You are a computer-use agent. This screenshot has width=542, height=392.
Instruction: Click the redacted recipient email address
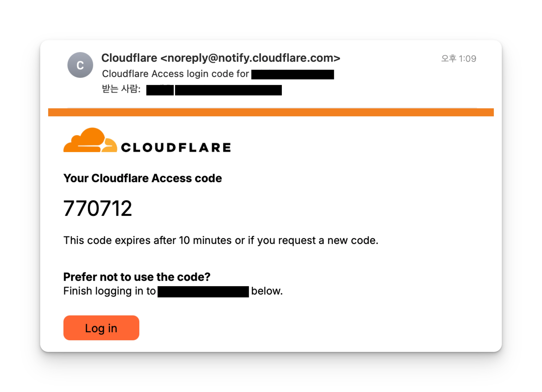click(228, 90)
